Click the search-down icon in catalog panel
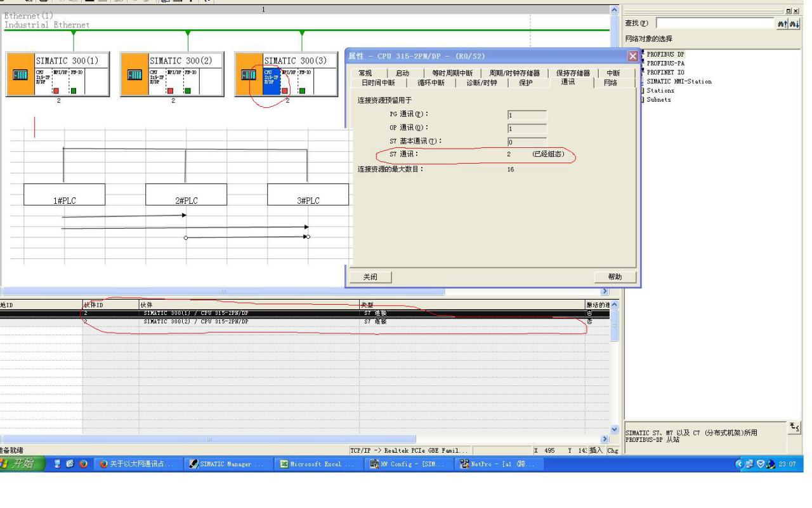The width and height of the screenshot is (812, 508). (x=793, y=23)
